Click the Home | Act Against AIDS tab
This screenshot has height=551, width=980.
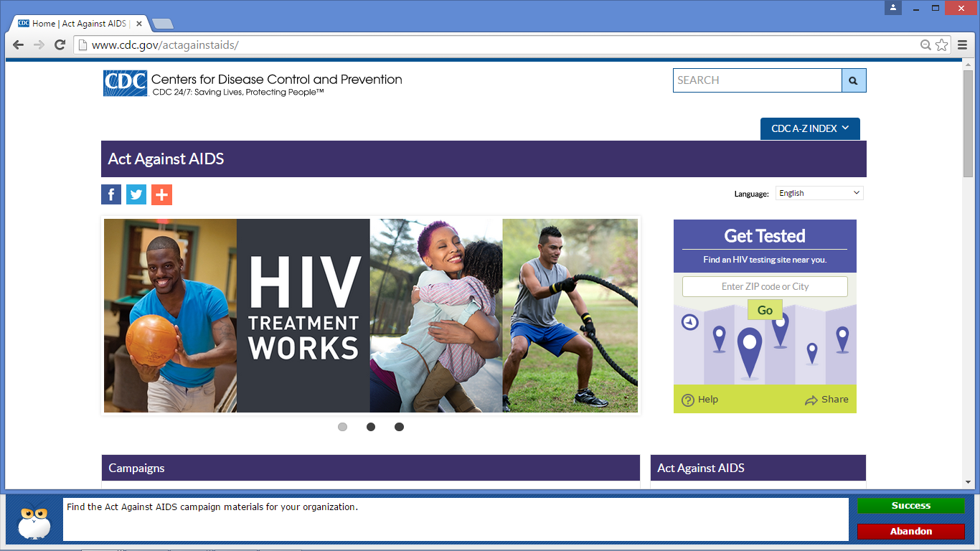point(77,23)
